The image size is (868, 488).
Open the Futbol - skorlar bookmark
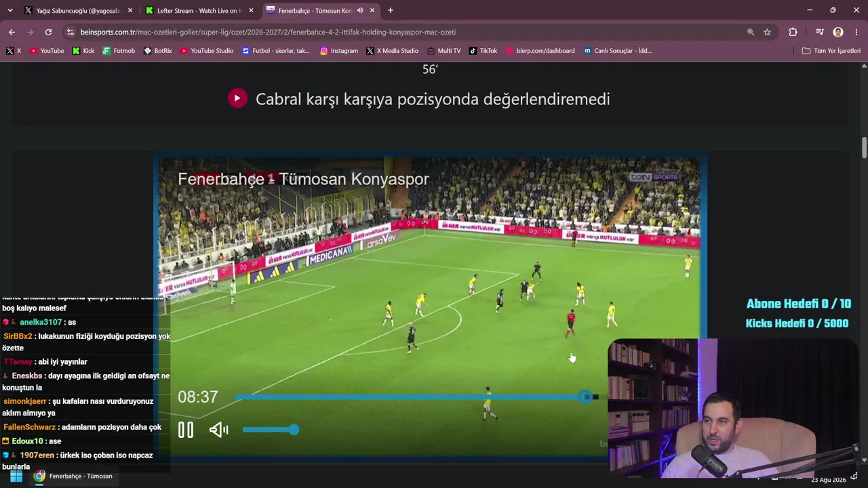[x=276, y=51]
